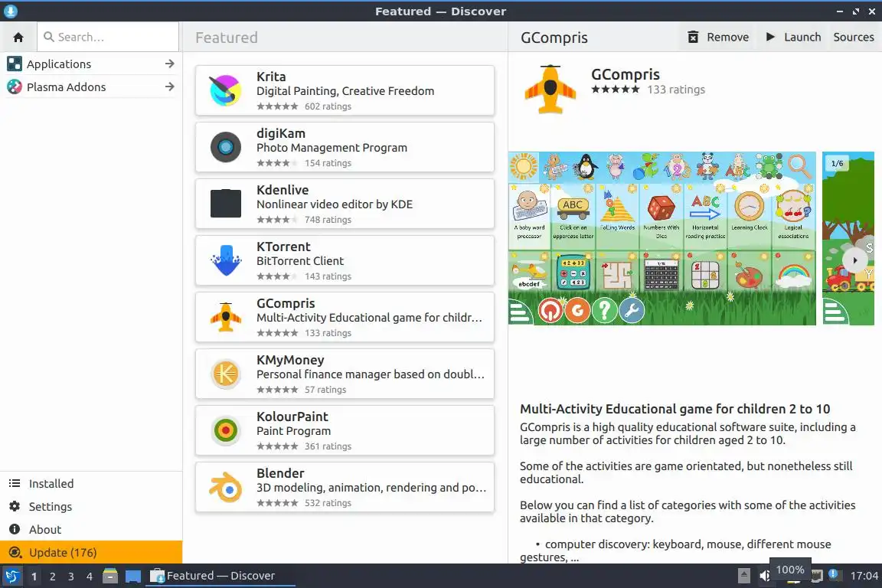The width and height of the screenshot is (882, 588).
Task: Show next screenshot with arrow
Action: coord(854,260)
